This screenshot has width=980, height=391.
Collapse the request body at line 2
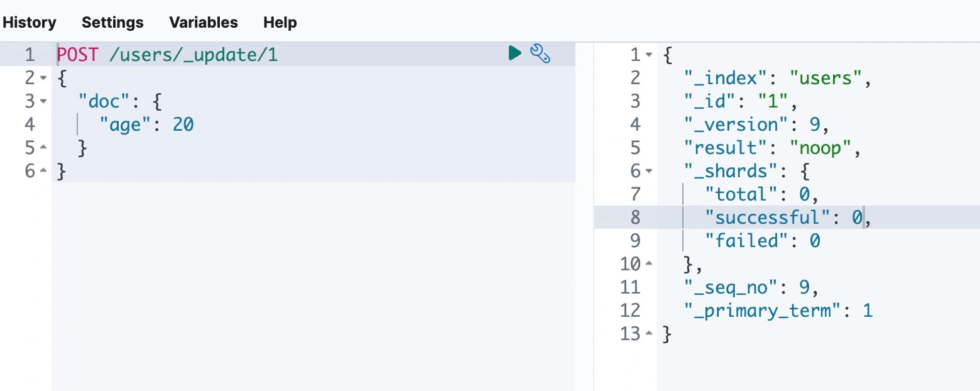point(43,79)
